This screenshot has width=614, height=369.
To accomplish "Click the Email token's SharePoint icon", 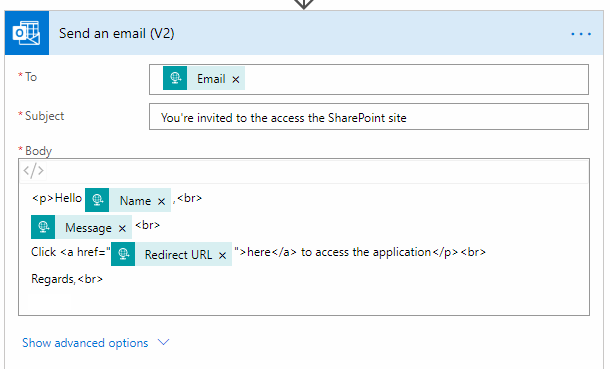I will [175, 78].
